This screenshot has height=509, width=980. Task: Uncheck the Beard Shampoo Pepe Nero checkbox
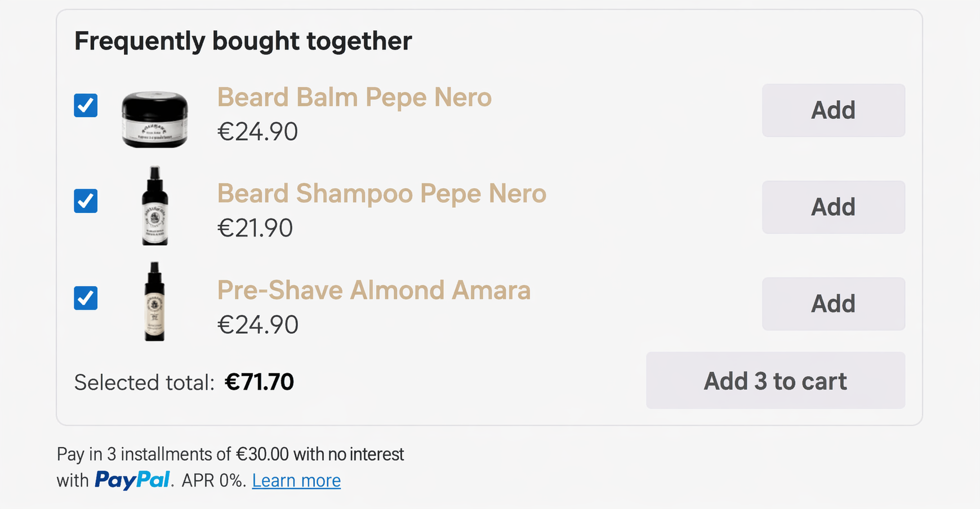[86, 202]
